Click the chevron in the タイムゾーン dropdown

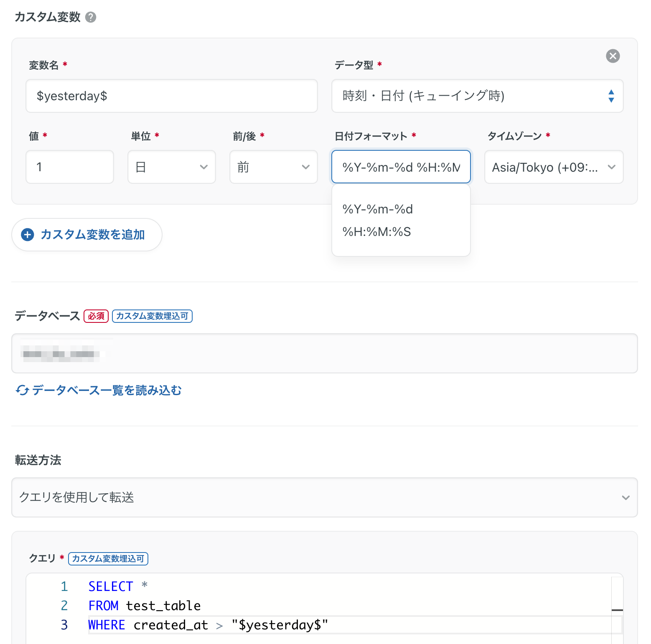pos(612,167)
